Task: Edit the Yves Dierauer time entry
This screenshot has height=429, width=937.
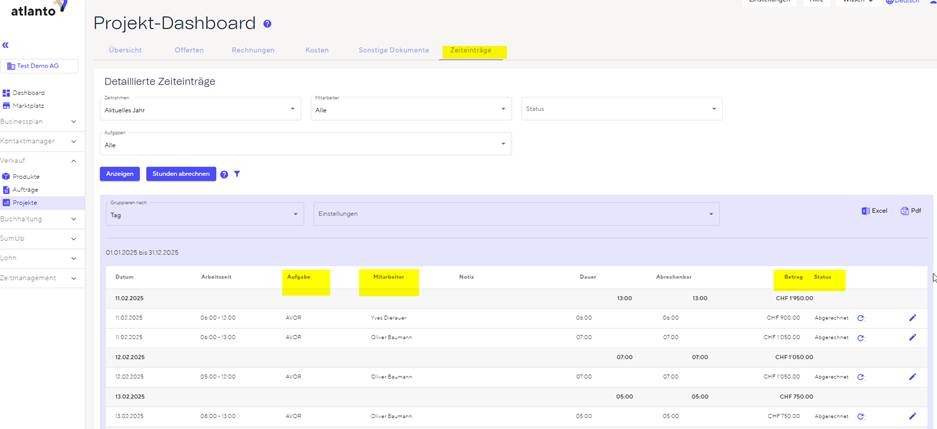Action: (912, 318)
